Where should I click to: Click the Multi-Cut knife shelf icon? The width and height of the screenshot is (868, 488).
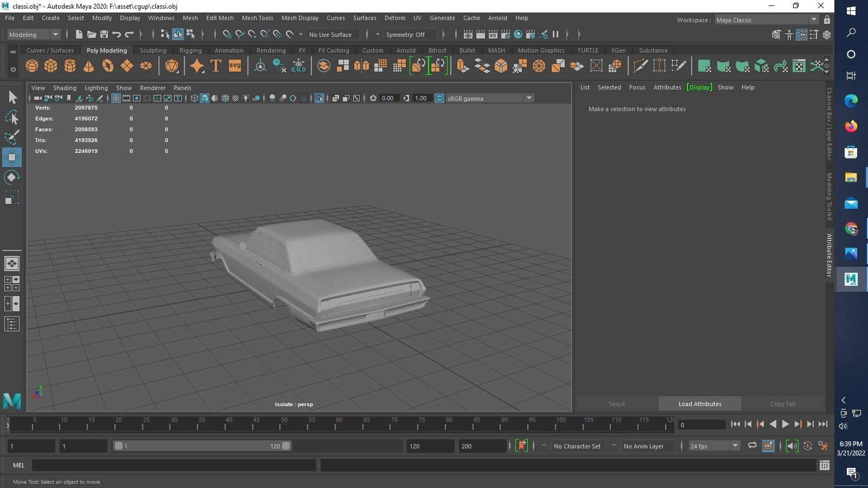[640, 66]
